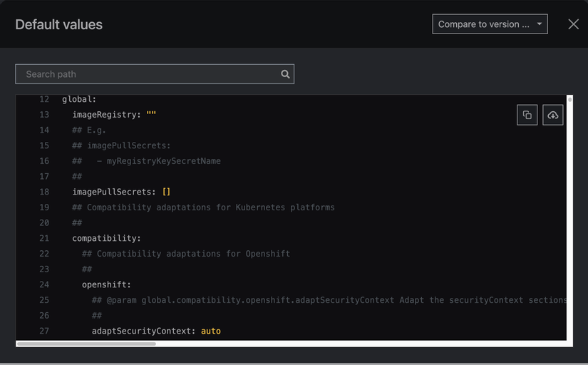The image size is (588, 365).
Task: Click the Kubernetes platforms comment line
Action: 203,207
